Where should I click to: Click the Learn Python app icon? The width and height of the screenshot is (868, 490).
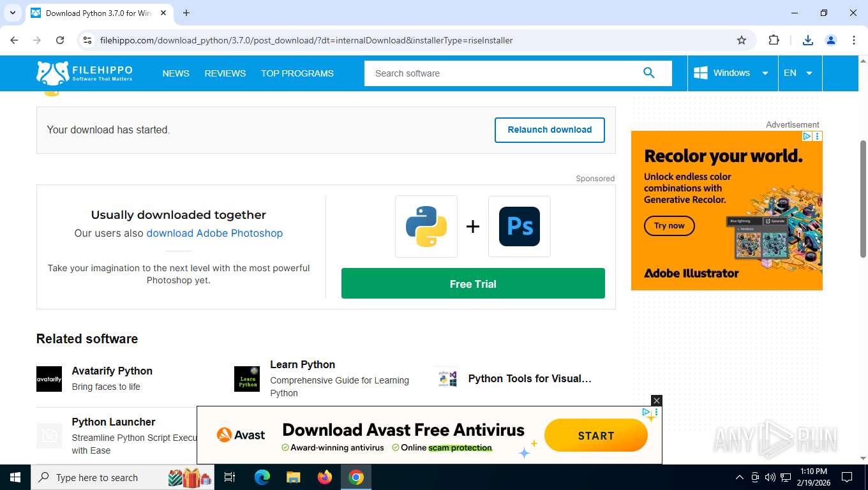click(x=247, y=379)
